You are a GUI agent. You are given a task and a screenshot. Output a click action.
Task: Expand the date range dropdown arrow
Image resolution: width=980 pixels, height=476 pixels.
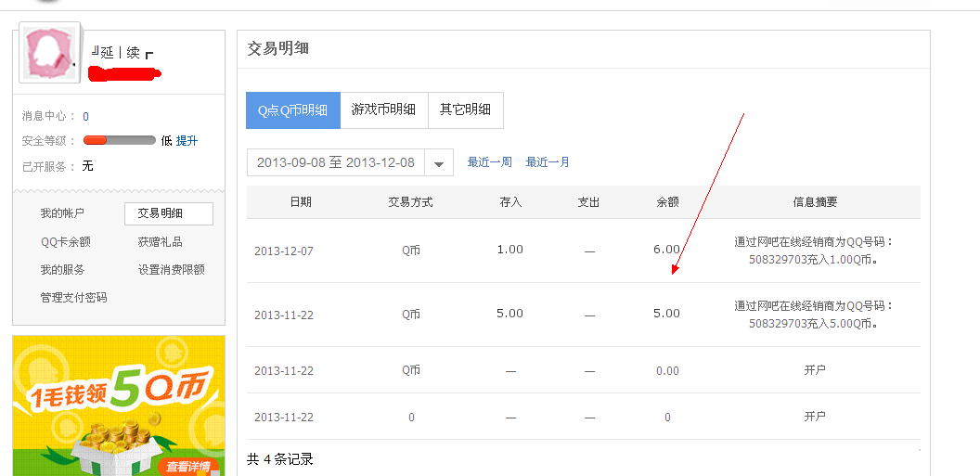point(439,163)
